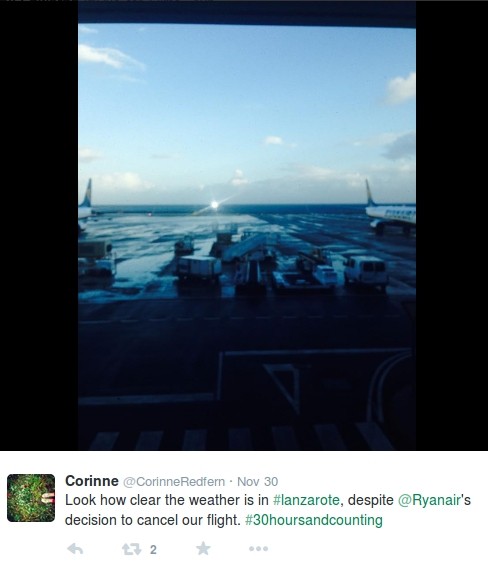Follow the #30hoursandcounting hashtag
The image size is (488, 565).
coord(314,520)
